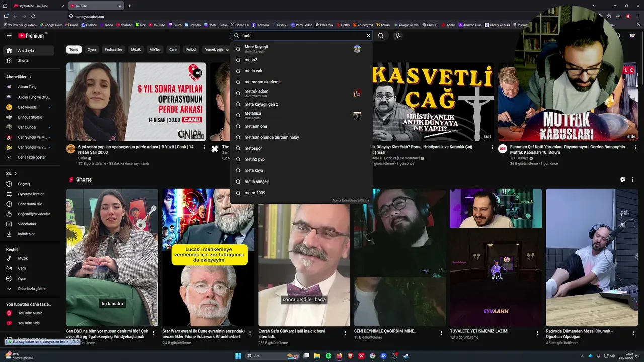Expand the Abonelikler section chevron

[x=31, y=77]
